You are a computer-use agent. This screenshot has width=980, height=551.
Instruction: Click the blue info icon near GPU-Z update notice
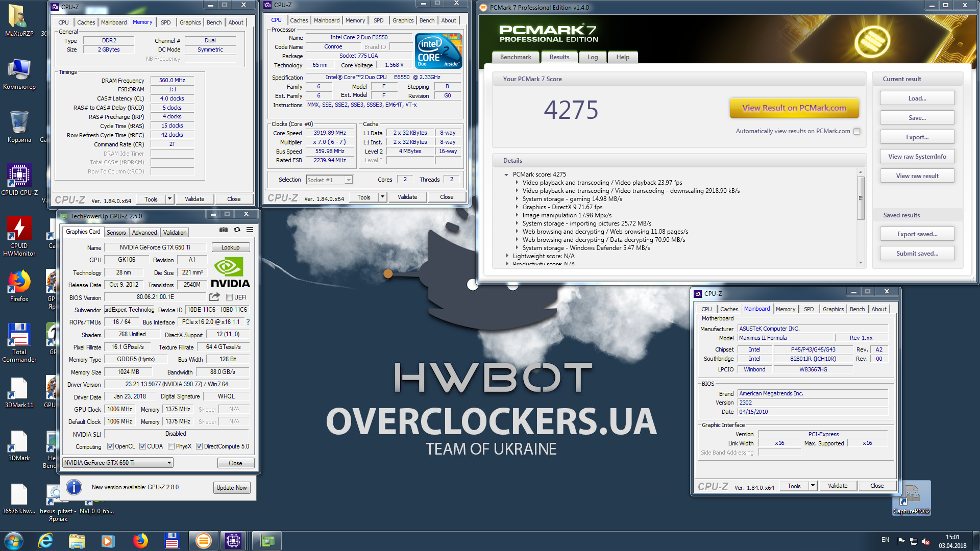coord(74,487)
